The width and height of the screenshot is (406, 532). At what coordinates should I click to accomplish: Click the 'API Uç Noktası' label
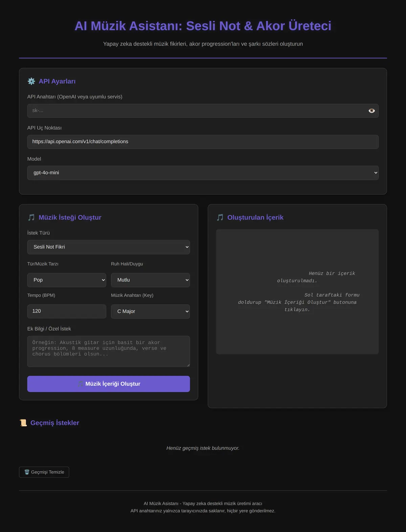tap(44, 128)
